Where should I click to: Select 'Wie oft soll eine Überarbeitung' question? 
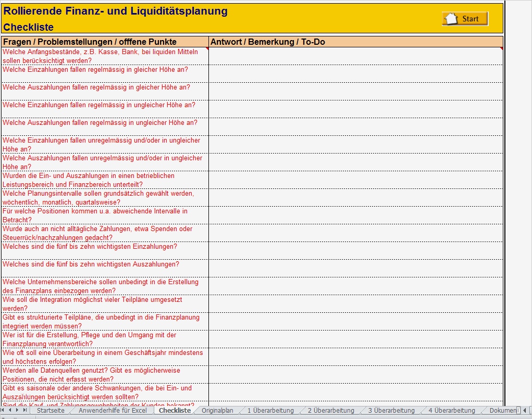tap(105, 357)
